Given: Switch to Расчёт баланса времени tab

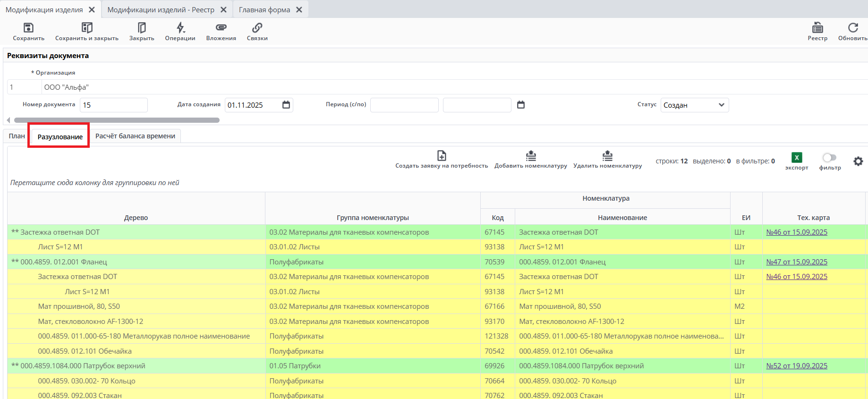Looking at the screenshot, I should [135, 136].
